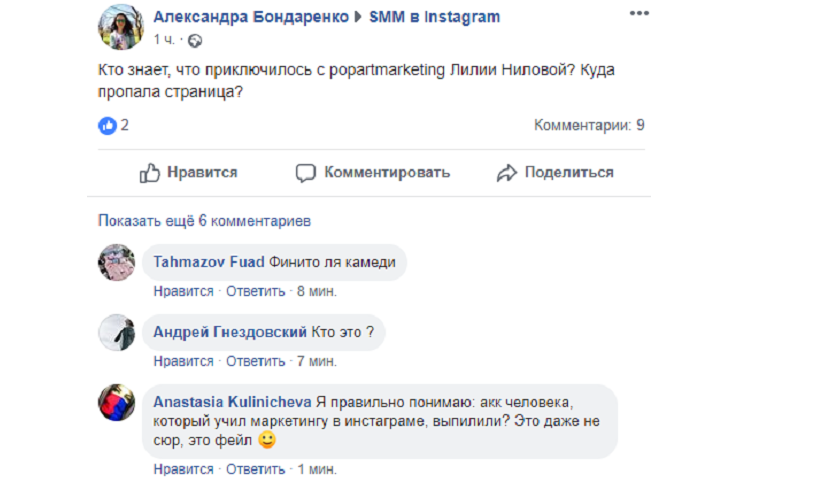Open Андрей Гнездовский avatar picture
The image size is (840, 482).
click(x=116, y=333)
